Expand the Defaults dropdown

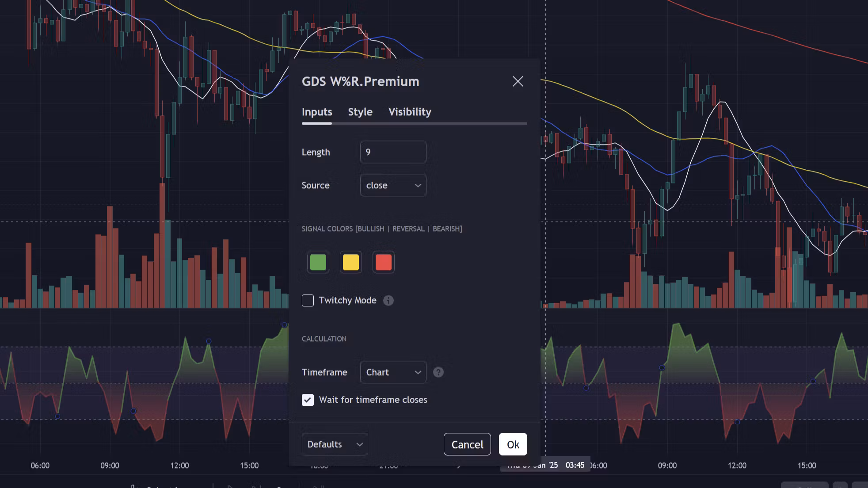335,444
